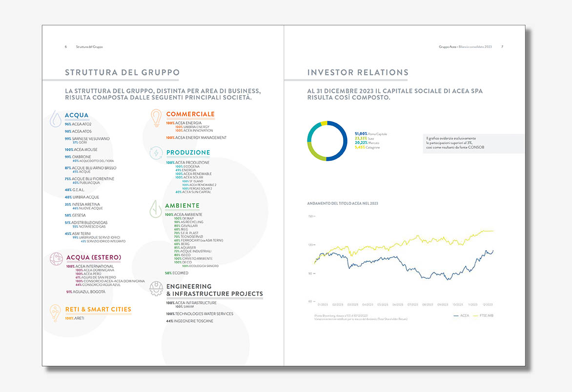Screen dimensions: 572x392
Task: Click the ENGINEERING & INFRASTRUCTURE PROJECTS heading
Action: tap(215, 290)
